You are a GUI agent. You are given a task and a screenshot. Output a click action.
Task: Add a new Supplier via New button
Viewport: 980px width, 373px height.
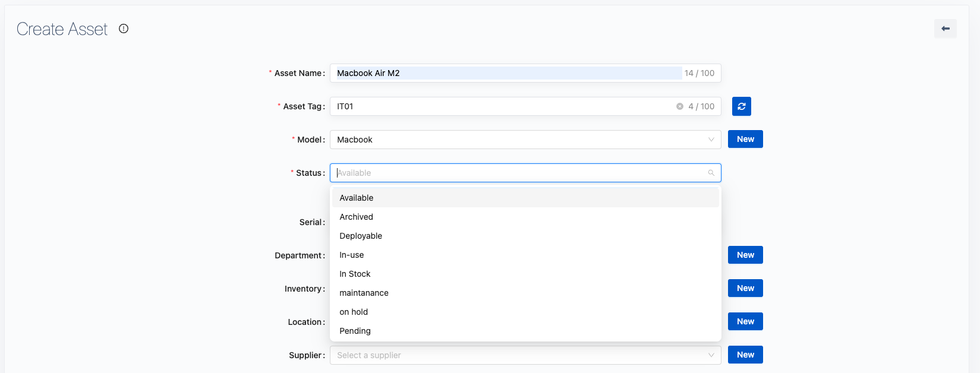(745, 355)
